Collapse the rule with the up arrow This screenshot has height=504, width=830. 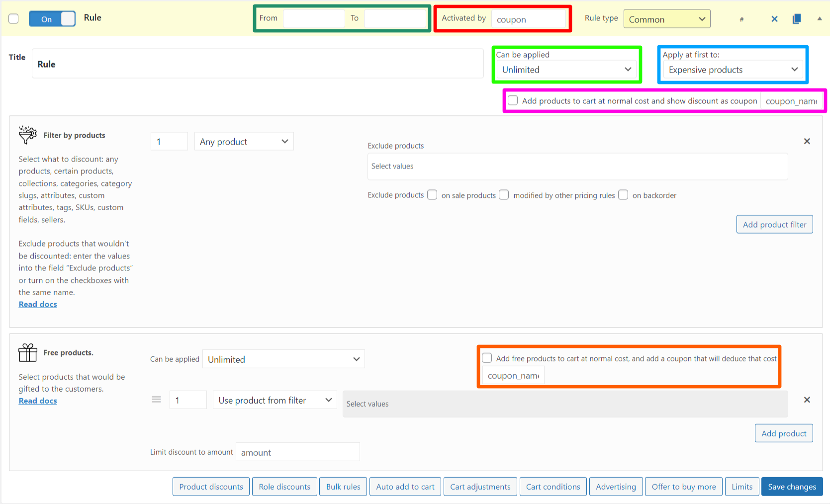820,18
